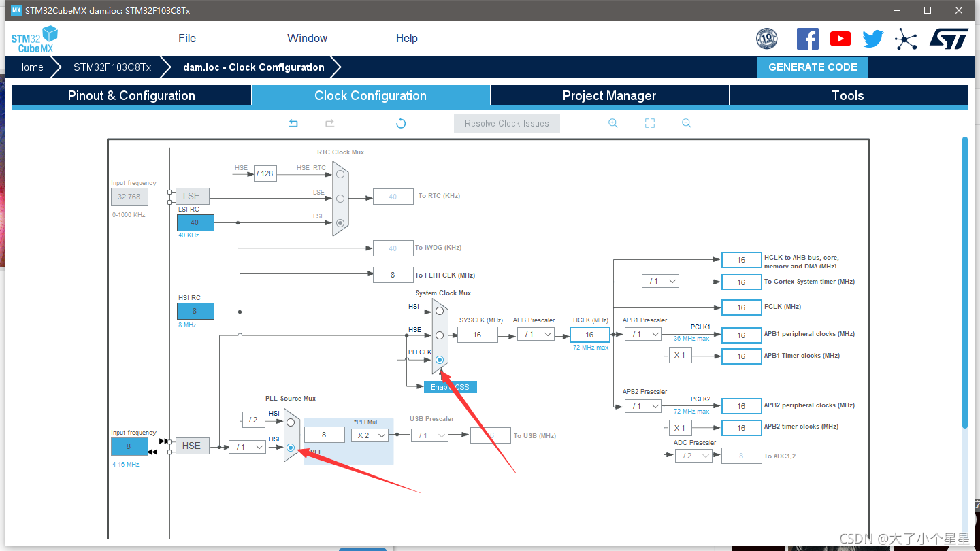Screen dimensions: 980x551
Task: Fit clock diagram to screen icon
Action: tap(650, 123)
